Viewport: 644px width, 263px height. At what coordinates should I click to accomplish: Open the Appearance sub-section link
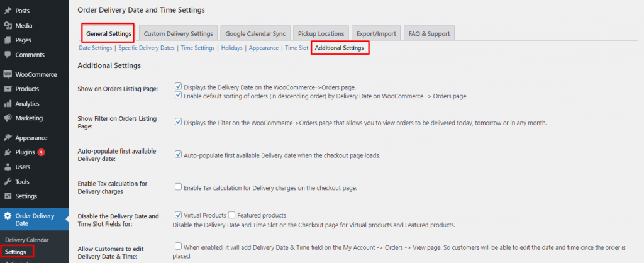pyautogui.click(x=264, y=48)
